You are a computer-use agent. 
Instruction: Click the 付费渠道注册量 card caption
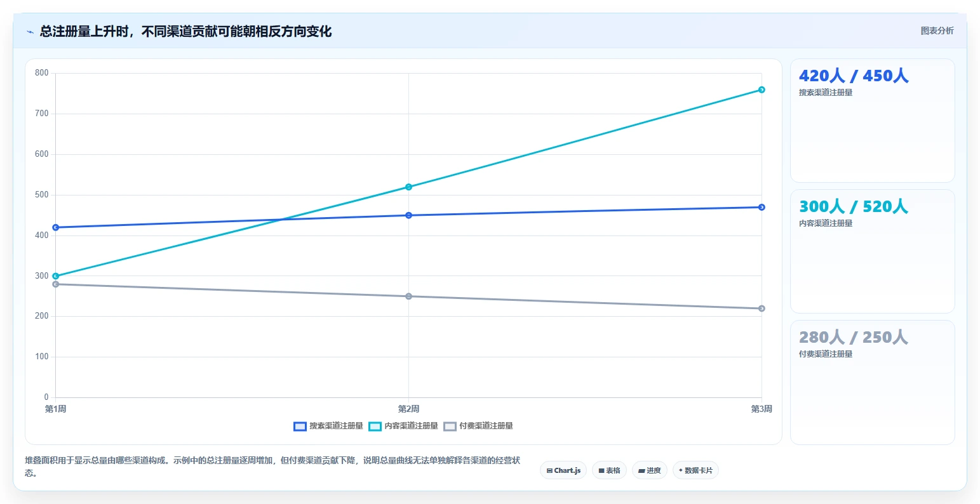[826, 354]
